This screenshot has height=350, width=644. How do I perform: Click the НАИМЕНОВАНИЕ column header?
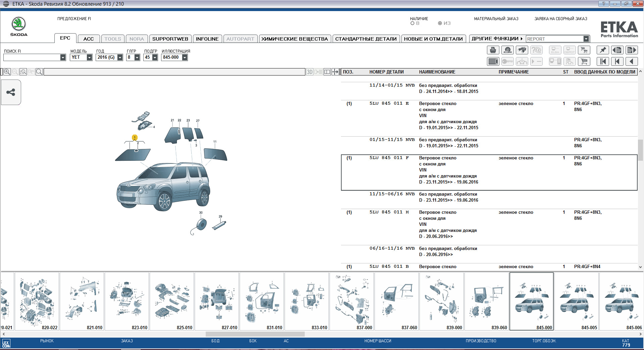point(437,72)
